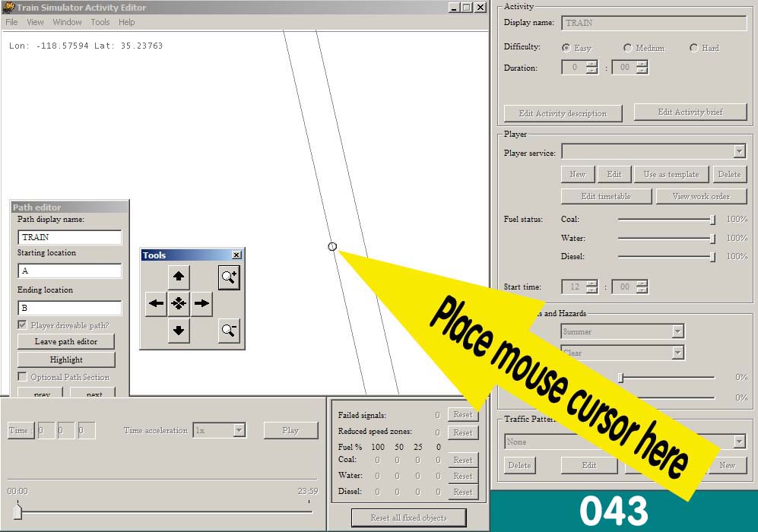Adjust Duration hours stepper arrows

[x=591, y=67]
